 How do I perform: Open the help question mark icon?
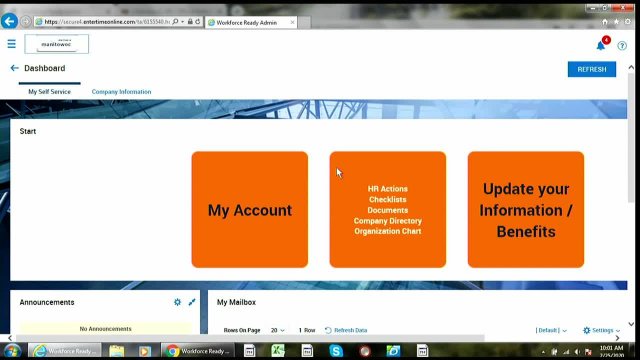[622, 46]
